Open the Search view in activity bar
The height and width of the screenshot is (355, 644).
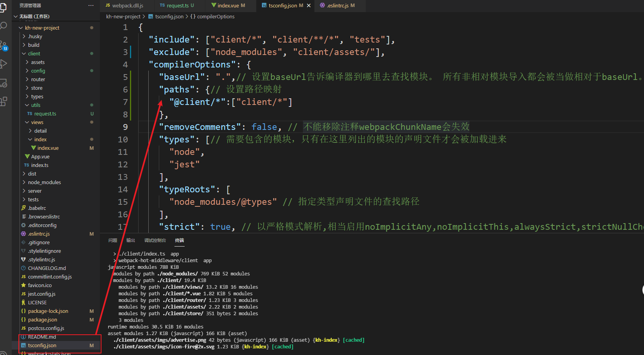pos(3,26)
